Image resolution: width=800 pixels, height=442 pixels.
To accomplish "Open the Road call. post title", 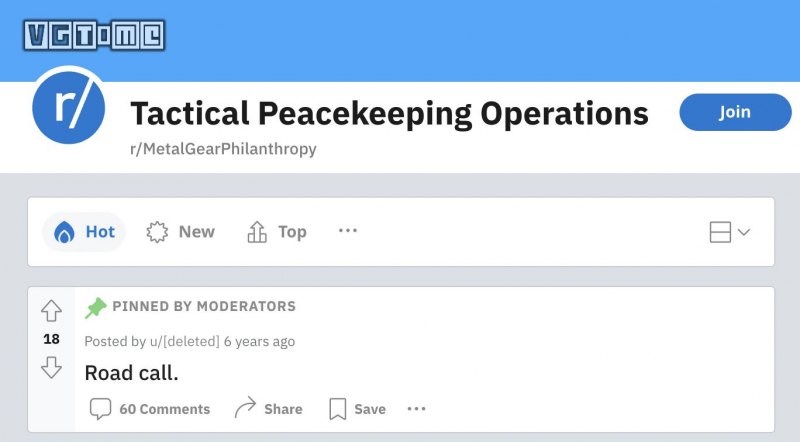I will [x=132, y=373].
